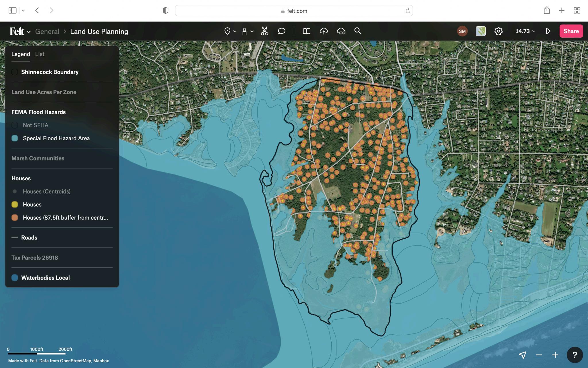This screenshot has width=588, height=368.
Task: Select the Legend tab
Action: pos(21,54)
